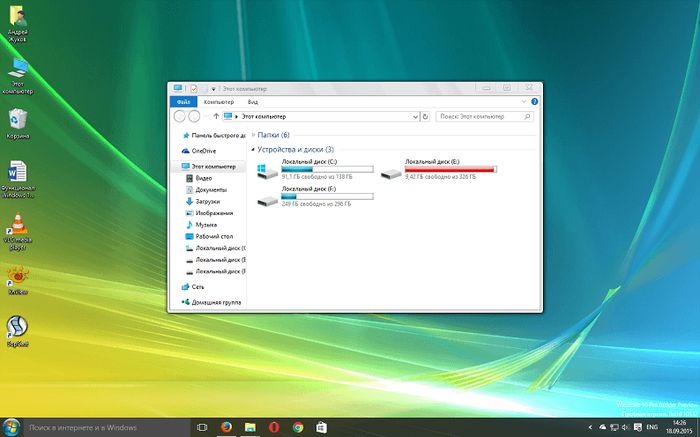Screen dimensions: 700x437
Task: Launch Opera from the taskbar
Action: point(274,426)
